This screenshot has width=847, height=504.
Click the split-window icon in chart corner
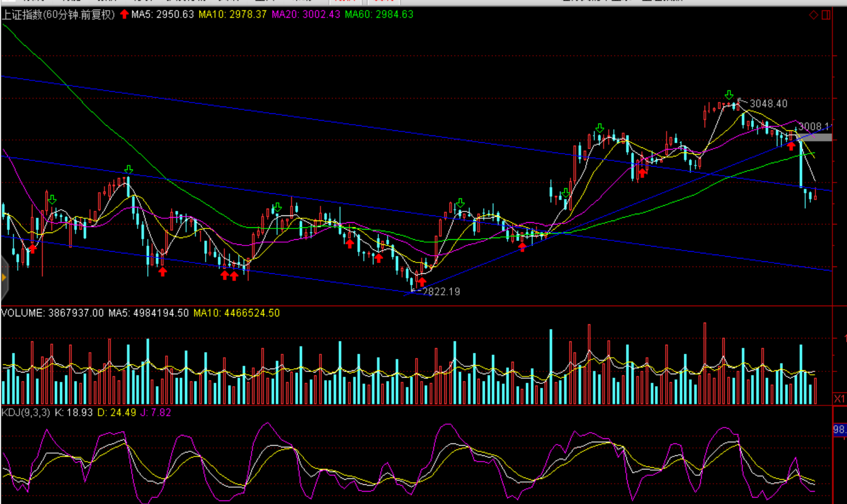(x=826, y=15)
